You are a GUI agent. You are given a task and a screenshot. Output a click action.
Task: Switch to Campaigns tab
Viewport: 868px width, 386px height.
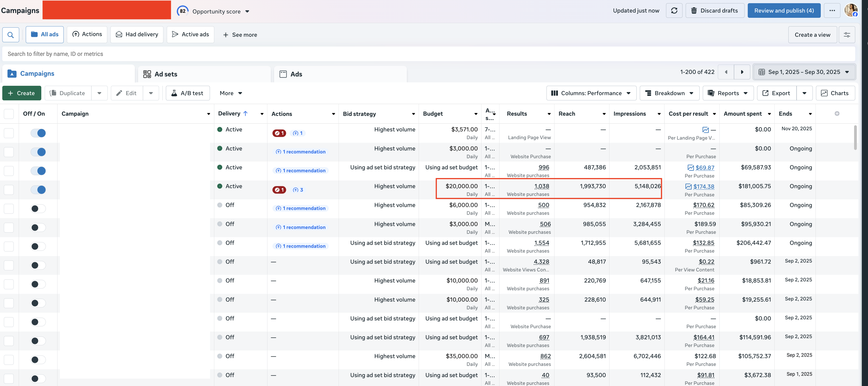pyautogui.click(x=68, y=73)
